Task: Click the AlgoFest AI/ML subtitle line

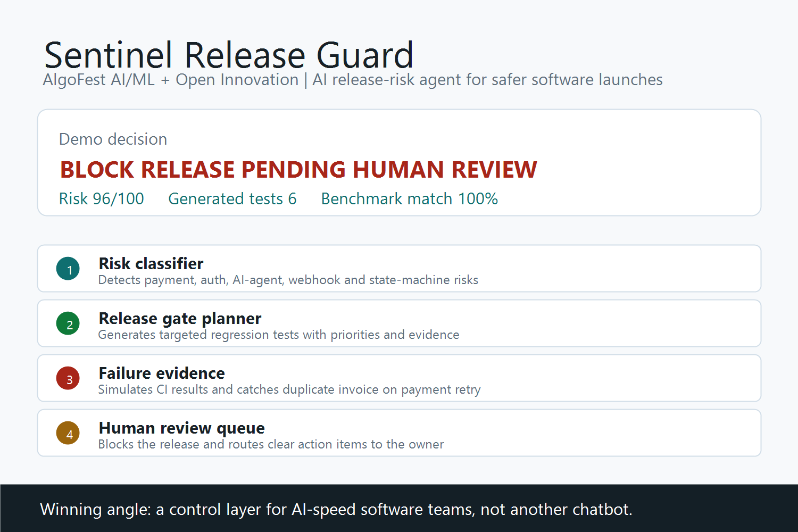Action: point(353,80)
